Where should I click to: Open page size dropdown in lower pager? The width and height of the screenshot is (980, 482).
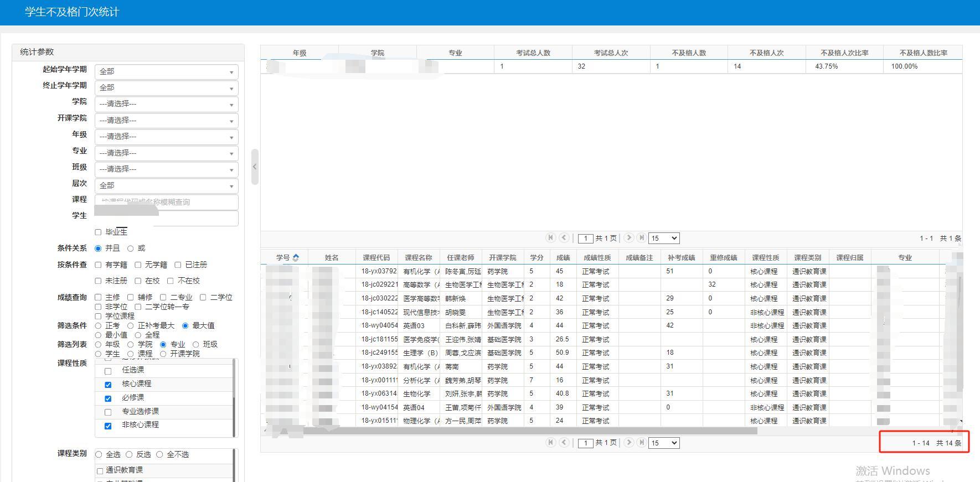[x=663, y=443]
